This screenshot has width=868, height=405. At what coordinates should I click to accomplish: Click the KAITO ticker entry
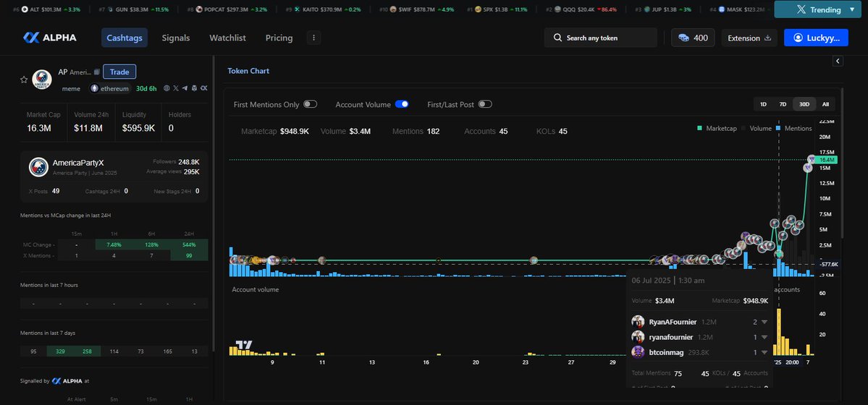tap(323, 9)
